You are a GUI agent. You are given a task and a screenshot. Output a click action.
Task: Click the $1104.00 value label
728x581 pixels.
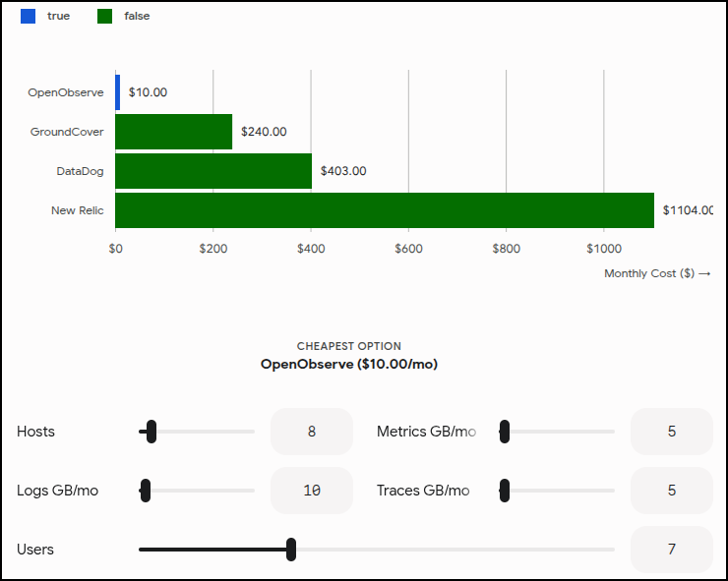tap(688, 210)
